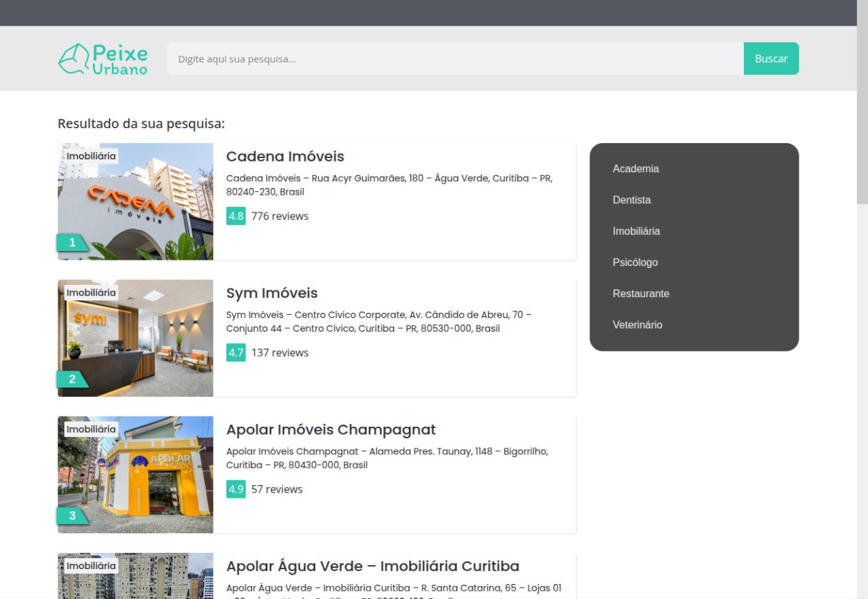Click the rank 2 badge on Sym photo
The image size is (868, 599).
72,379
